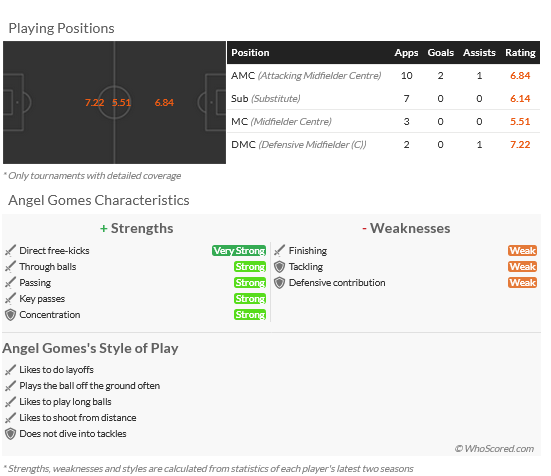The image size is (551, 476).
Task: Select the DMC Defensive Midfielder row
Action: pyautogui.click(x=383, y=144)
